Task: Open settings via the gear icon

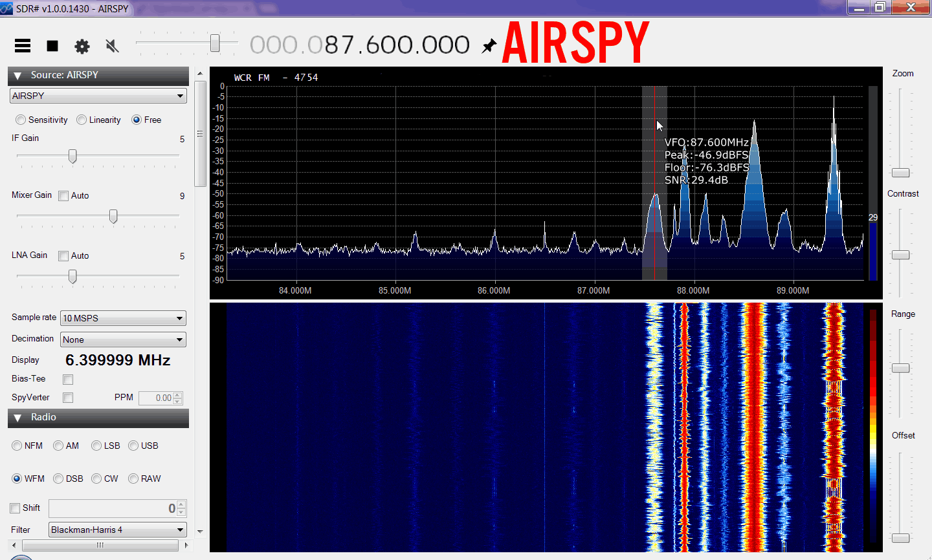Action: (x=82, y=47)
